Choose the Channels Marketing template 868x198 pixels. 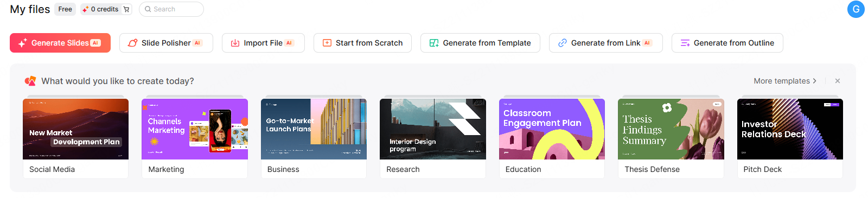click(x=195, y=129)
